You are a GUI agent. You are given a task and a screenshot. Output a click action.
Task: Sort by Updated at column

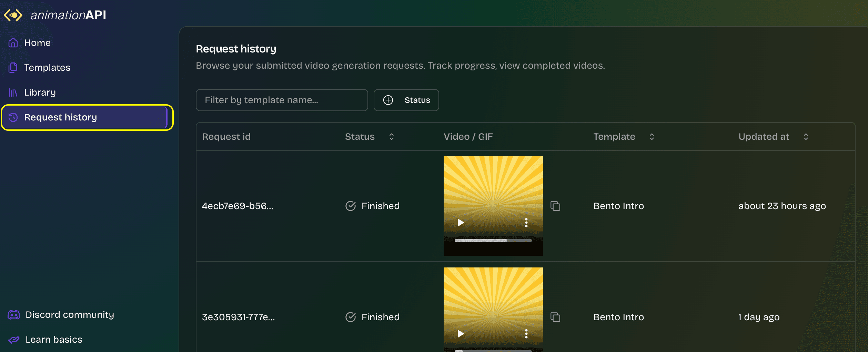(806, 137)
